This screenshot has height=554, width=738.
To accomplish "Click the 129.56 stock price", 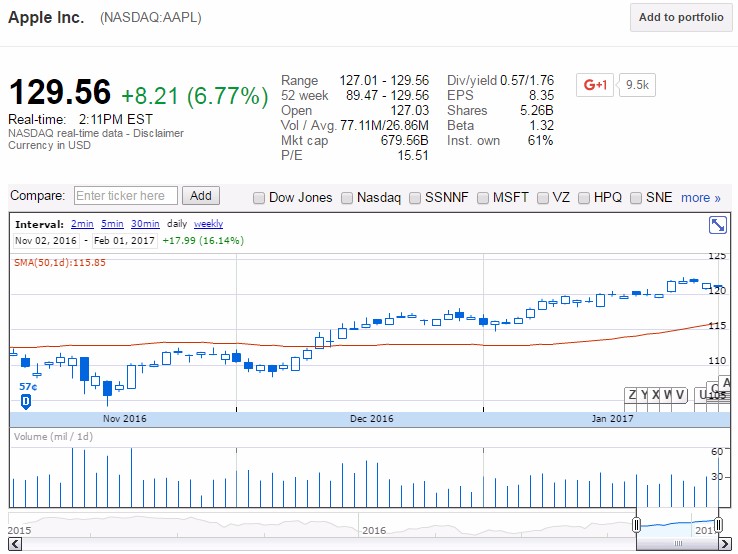I will coord(60,92).
